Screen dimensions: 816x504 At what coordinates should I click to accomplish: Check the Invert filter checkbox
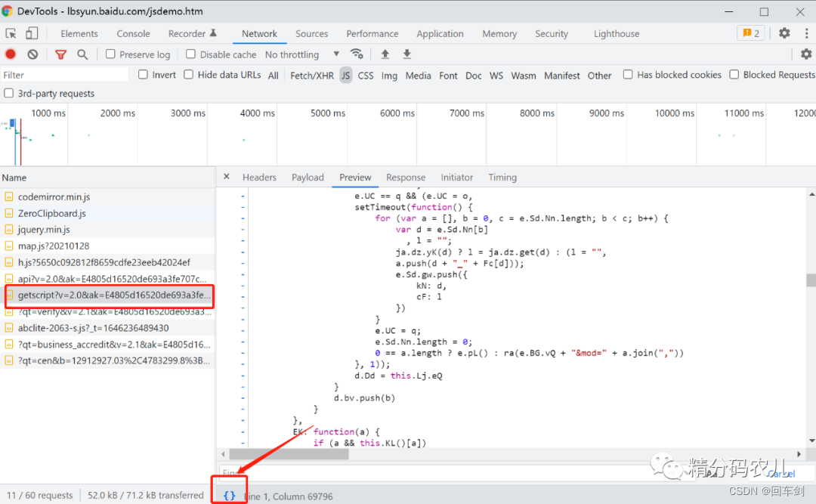143,75
